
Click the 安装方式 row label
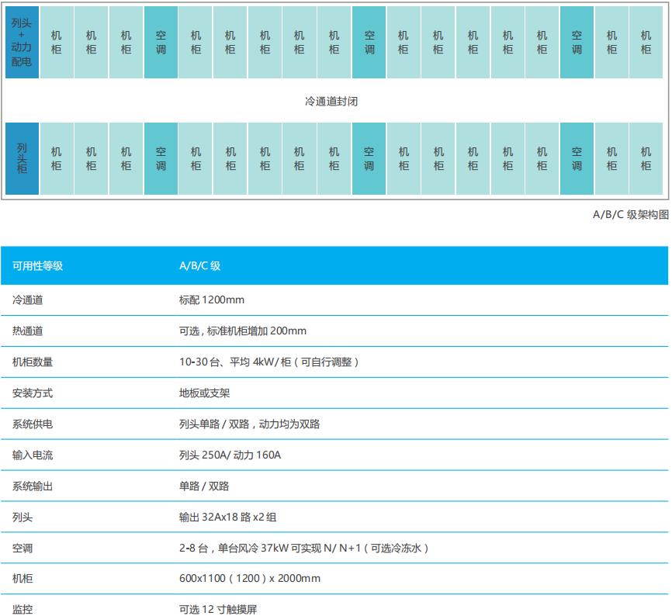33,393
